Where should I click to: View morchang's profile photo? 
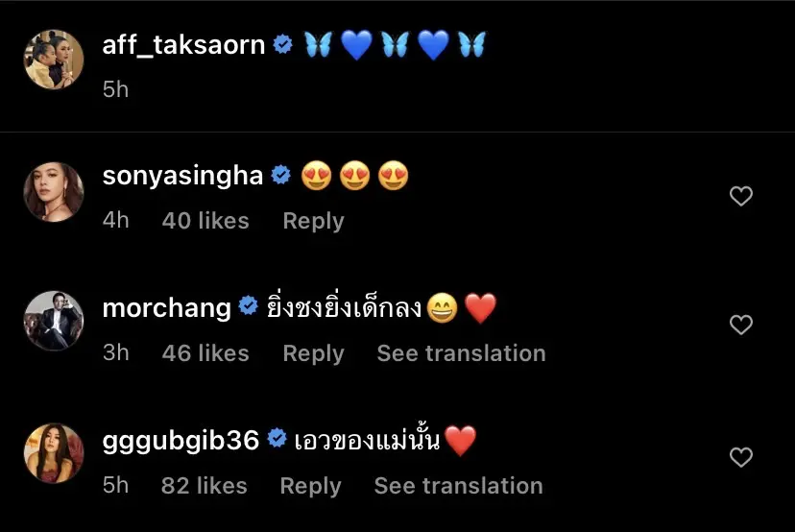tap(54, 321)
